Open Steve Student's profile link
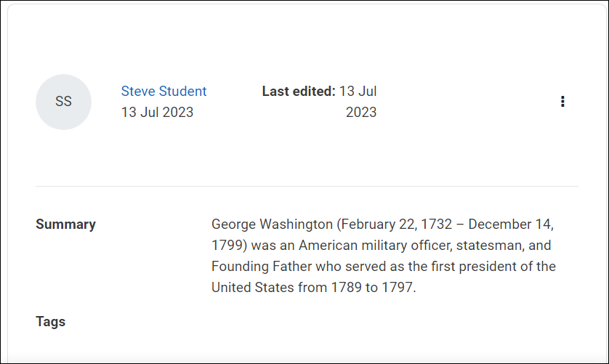Image resolution: width=609 pixels, height=364 pixels. (164, 92)
